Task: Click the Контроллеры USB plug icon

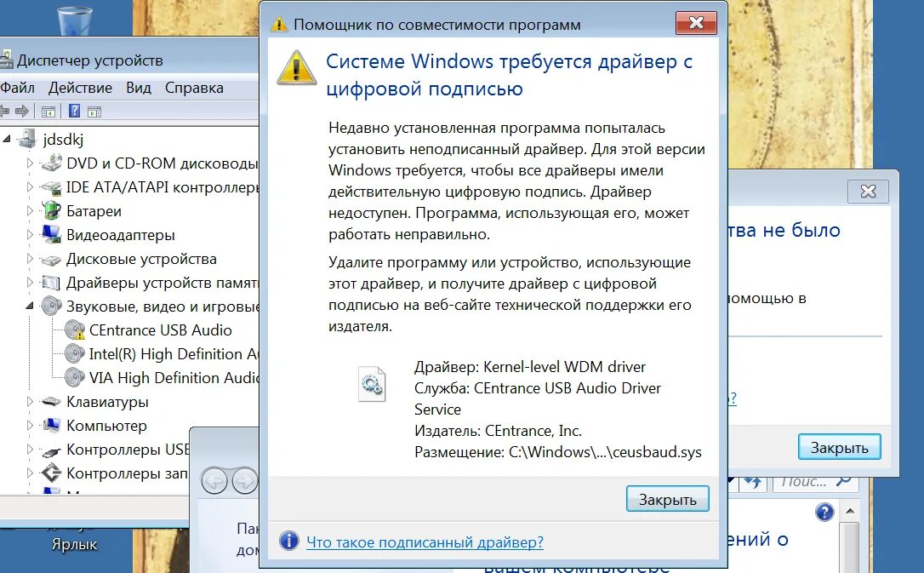Action: (x=51, y=451)
